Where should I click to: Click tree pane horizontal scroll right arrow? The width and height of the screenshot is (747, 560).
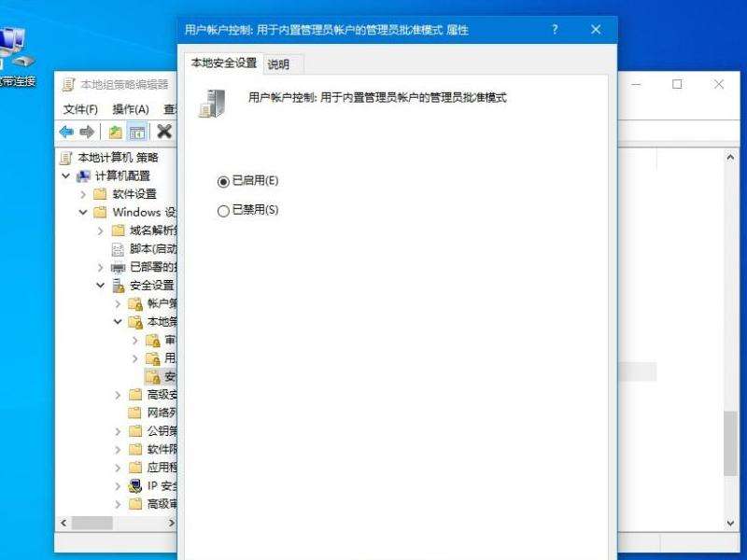pos(172,523)
